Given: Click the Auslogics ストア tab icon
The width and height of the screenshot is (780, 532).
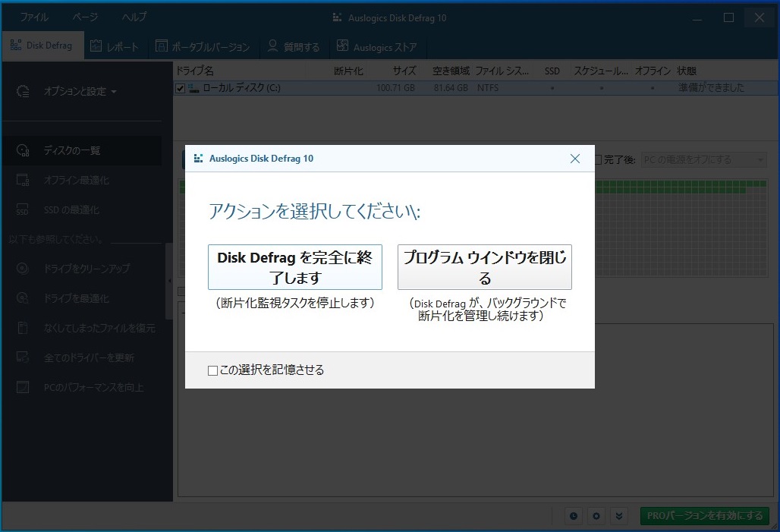Looking at the screenshot, I should (x=342, y=46).
